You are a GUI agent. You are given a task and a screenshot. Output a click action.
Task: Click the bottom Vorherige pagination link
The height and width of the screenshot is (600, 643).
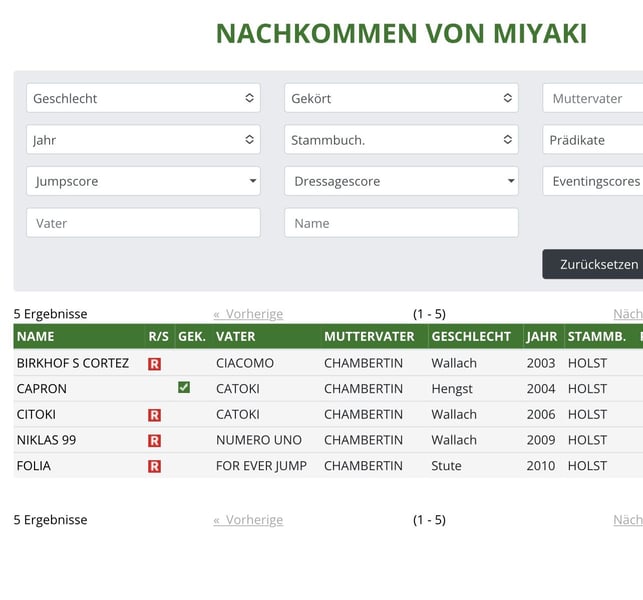tap(248, 520)
